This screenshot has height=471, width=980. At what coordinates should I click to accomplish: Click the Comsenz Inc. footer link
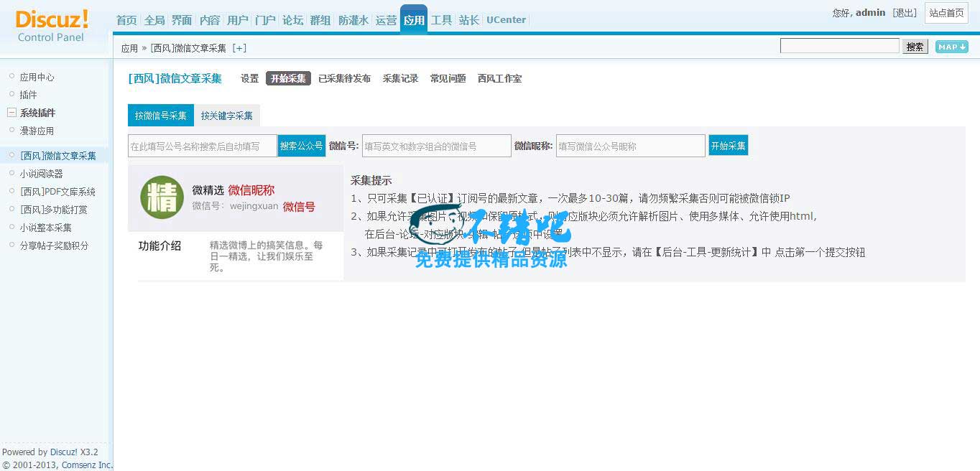tap(88, 465)
